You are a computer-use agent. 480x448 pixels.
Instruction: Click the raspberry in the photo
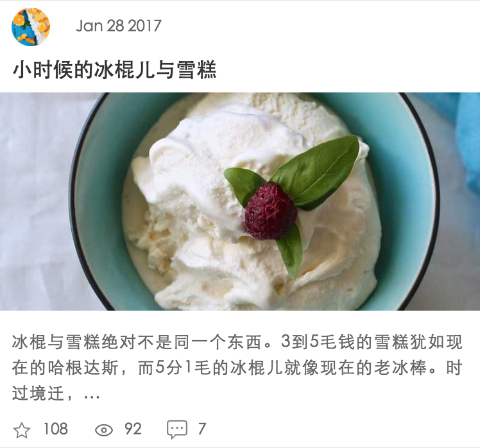(271, 211)
